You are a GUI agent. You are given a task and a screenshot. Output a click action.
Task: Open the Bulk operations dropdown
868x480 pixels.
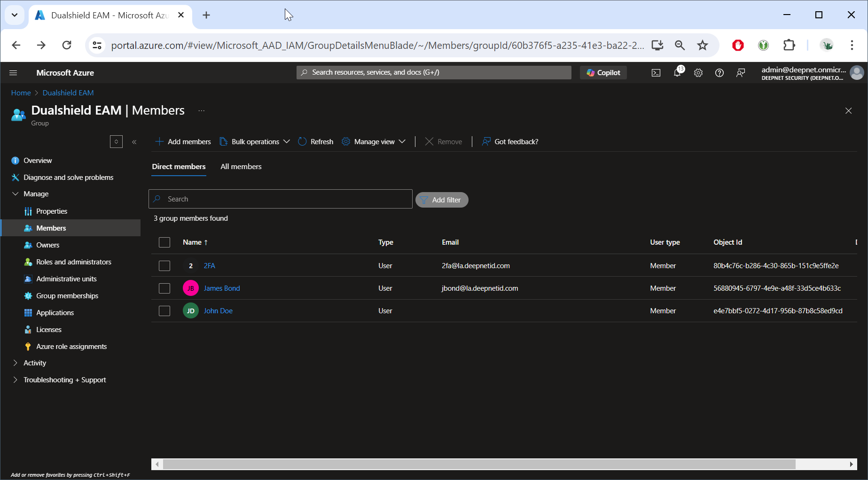tap(255, 142)
